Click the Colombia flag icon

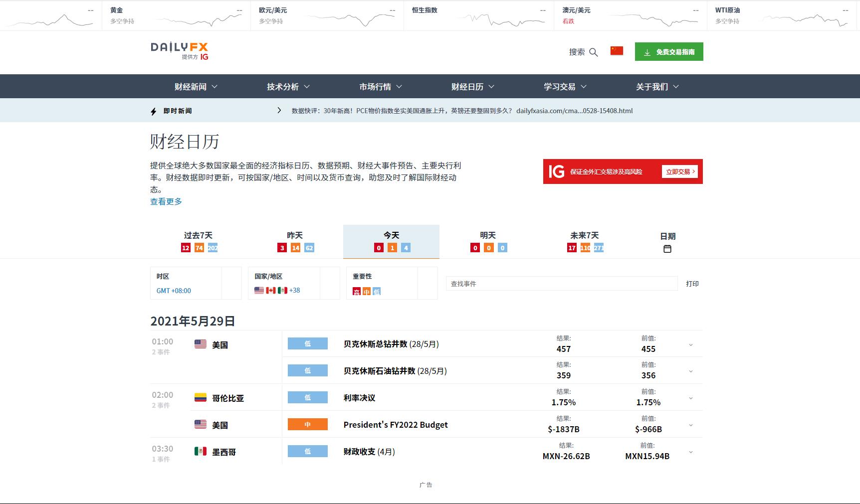point(200,398)
